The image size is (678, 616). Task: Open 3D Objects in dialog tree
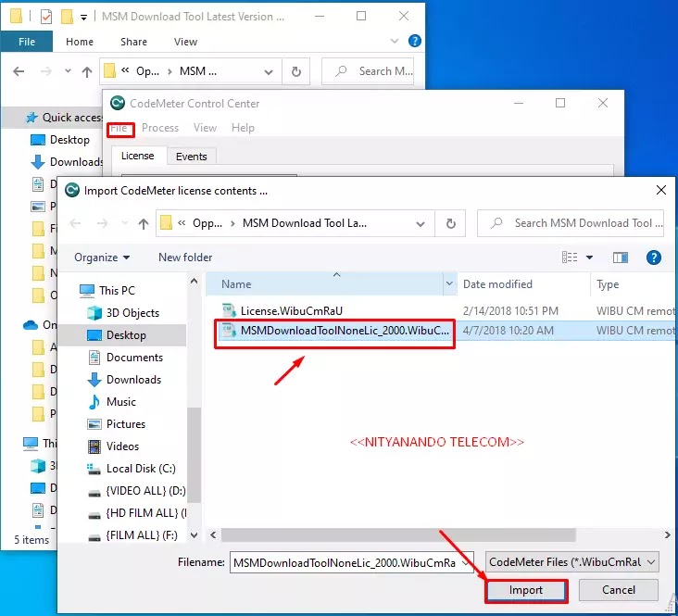tap(132, 313)
